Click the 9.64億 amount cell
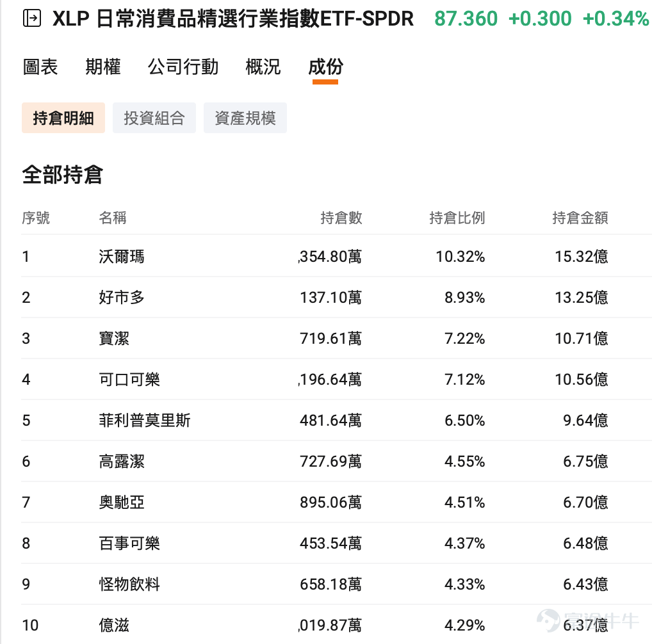Image resolution: width=652 pixels, height=644 pixels. pos(586,421)
